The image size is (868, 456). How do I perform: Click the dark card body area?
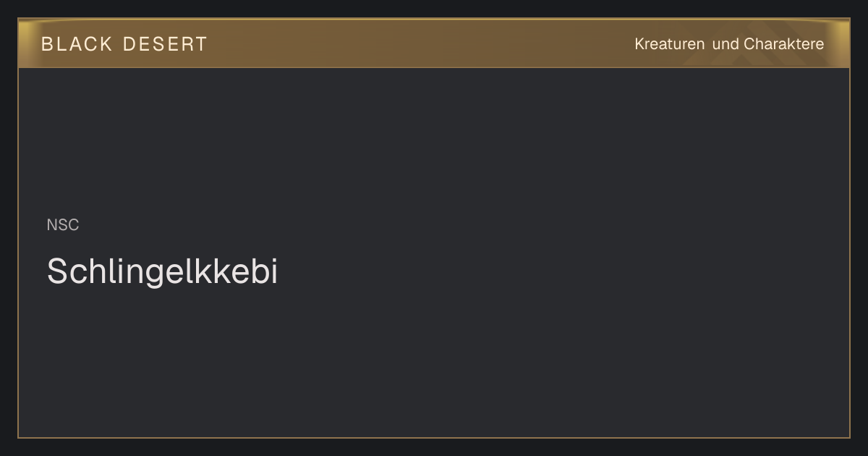(434, 253)
